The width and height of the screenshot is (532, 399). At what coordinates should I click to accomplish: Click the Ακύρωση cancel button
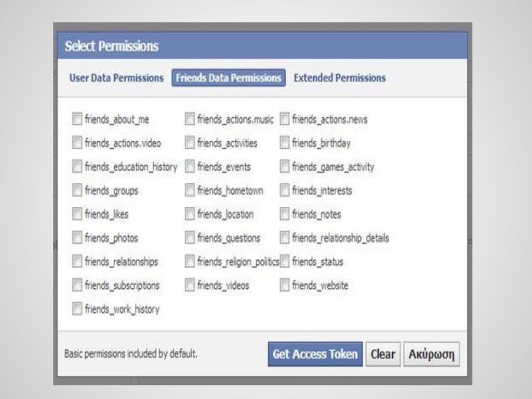coord(431,354)
